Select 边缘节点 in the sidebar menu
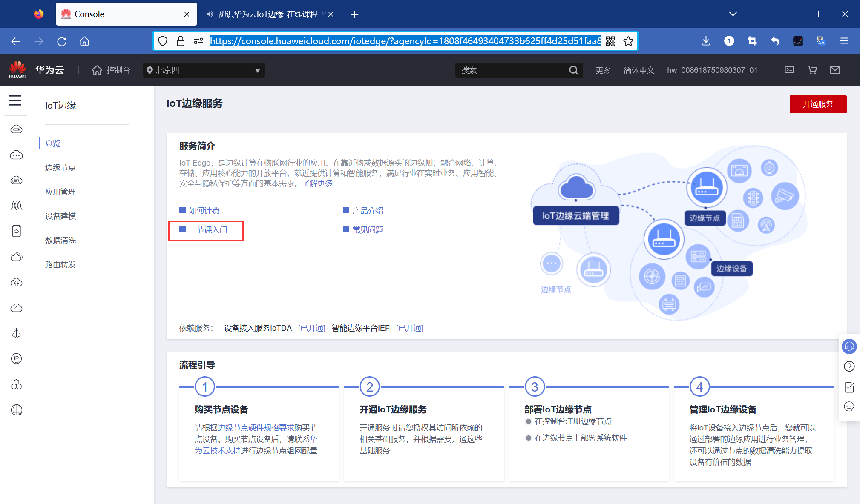The width and height of the screenshot is (860, 504). click(60, 167)
